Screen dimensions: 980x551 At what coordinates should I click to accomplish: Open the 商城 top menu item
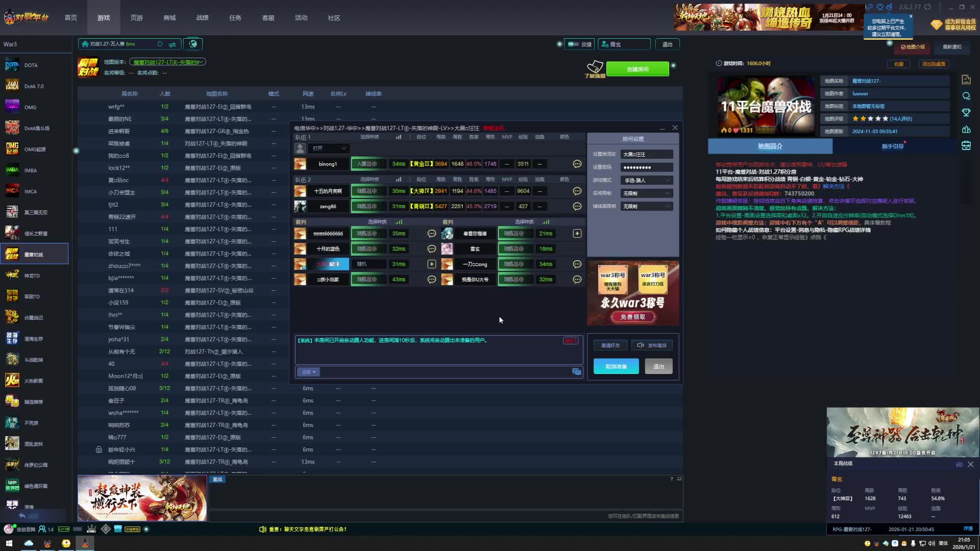click(169, 17)
